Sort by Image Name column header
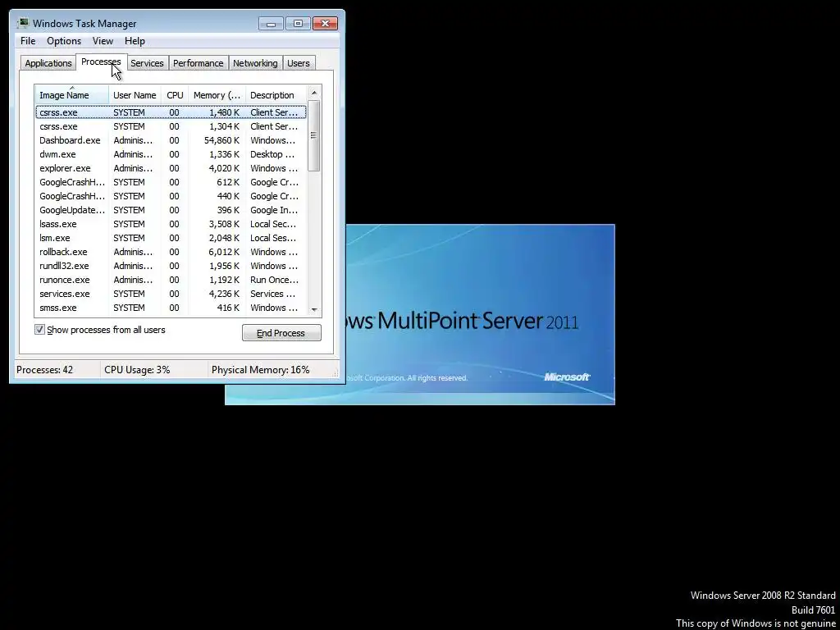This screenshot has width=840, height=630. tap(72, 95)
